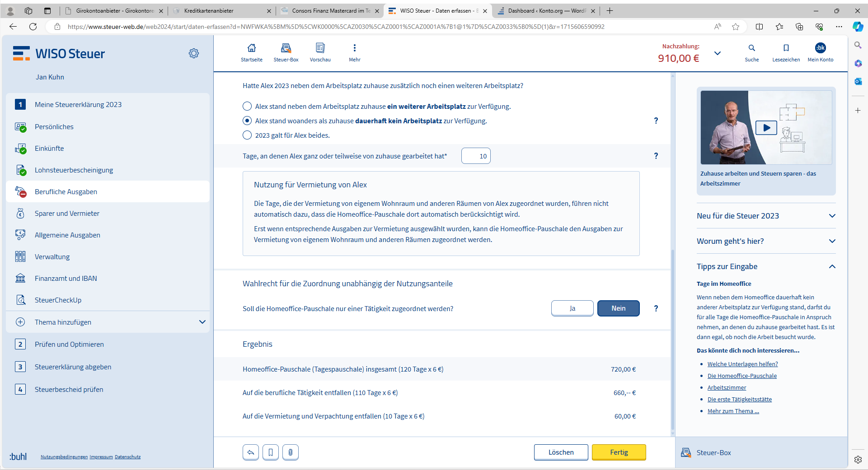Image resolution: width=868 pixels, height=470 pixels.
Task: Choose Nein for Homeoffice-Pauschale Zuordnung
Action: pyautogui.click(x=619, y=308)
